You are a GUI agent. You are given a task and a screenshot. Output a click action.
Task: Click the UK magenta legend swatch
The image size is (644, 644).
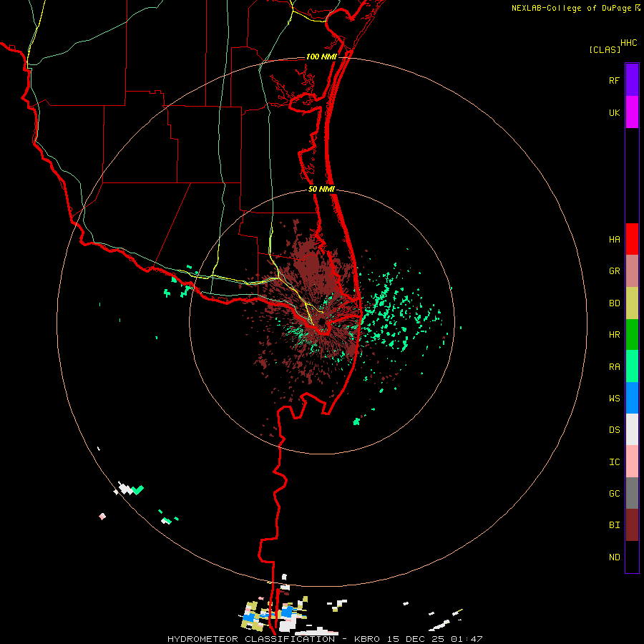(632, 112)
